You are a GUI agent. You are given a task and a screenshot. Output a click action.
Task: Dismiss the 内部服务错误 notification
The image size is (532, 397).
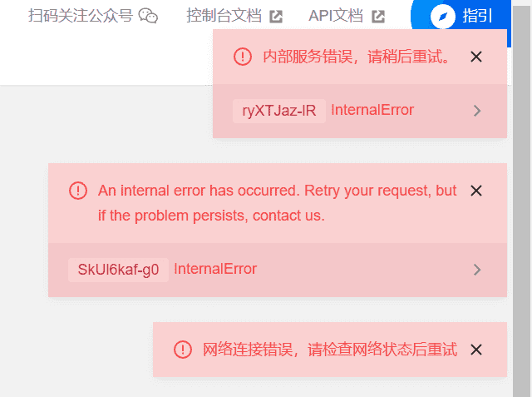coord(476,57)
